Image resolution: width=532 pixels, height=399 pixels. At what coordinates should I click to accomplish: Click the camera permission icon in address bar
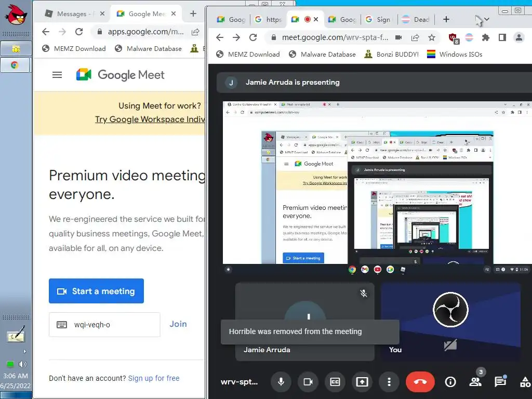pyautogui.click(x=398, y=37)
